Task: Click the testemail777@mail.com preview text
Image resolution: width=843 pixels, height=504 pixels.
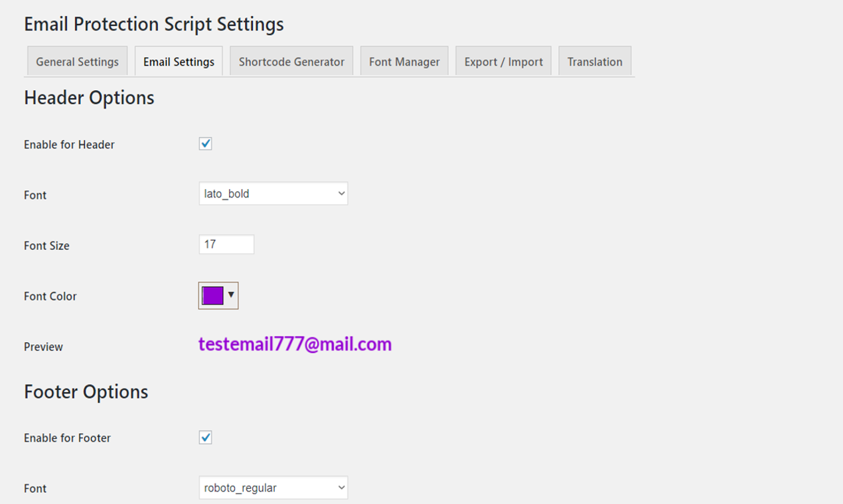Action: coord(294,344)
